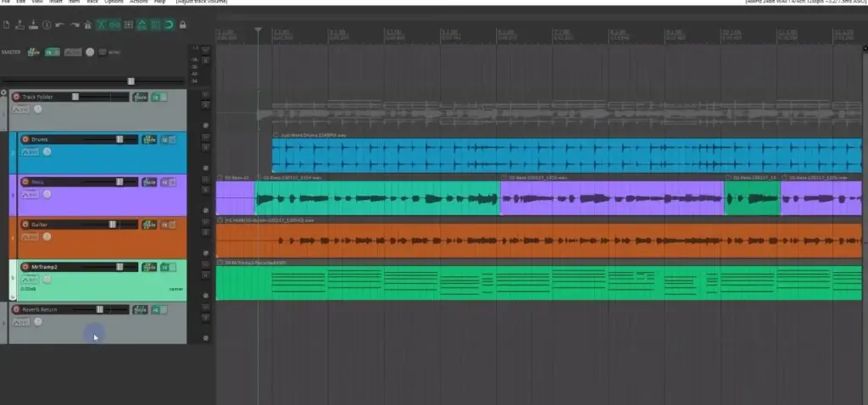Arm the Drums track for recording
868x405 pixels.
click(25, 140)
